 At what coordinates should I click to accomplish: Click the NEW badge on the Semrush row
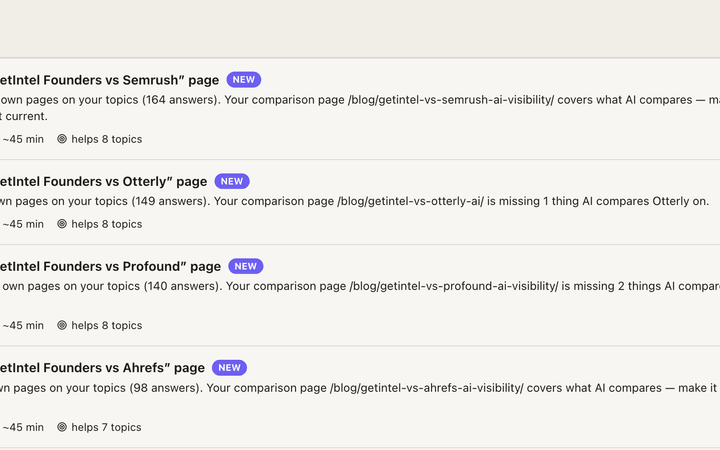click(x=244, y=80)
